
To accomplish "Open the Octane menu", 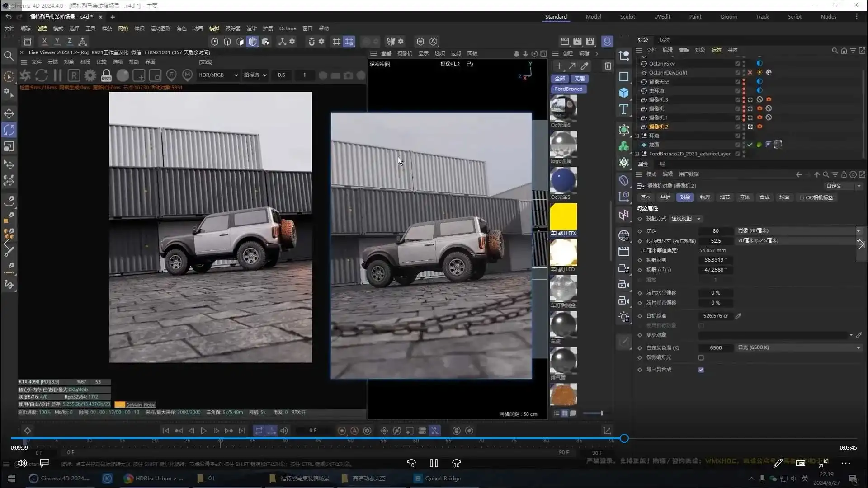I will click(288, 28).
